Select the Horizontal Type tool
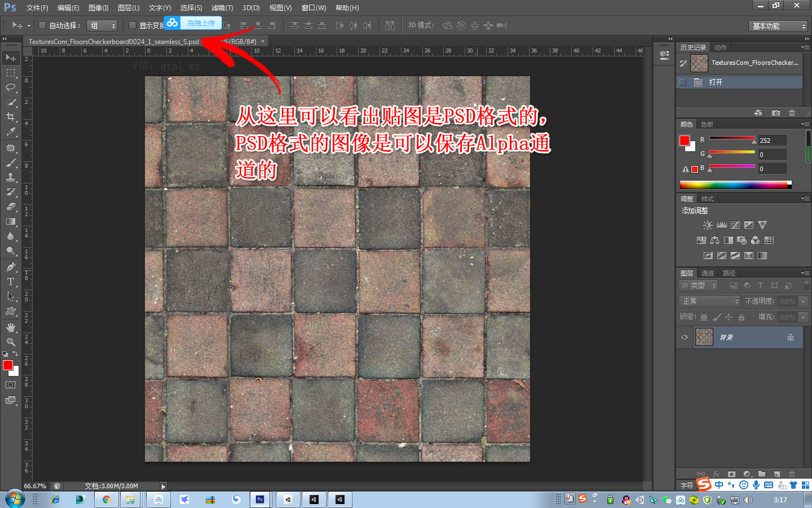This screenshot has width=812, height=508. click(x=11, y=282)
